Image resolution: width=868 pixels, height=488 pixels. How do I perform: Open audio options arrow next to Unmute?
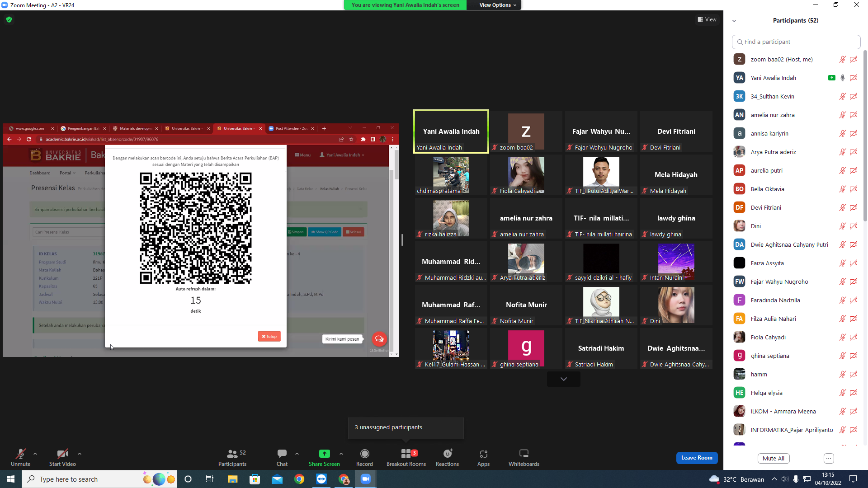(35, 454)
